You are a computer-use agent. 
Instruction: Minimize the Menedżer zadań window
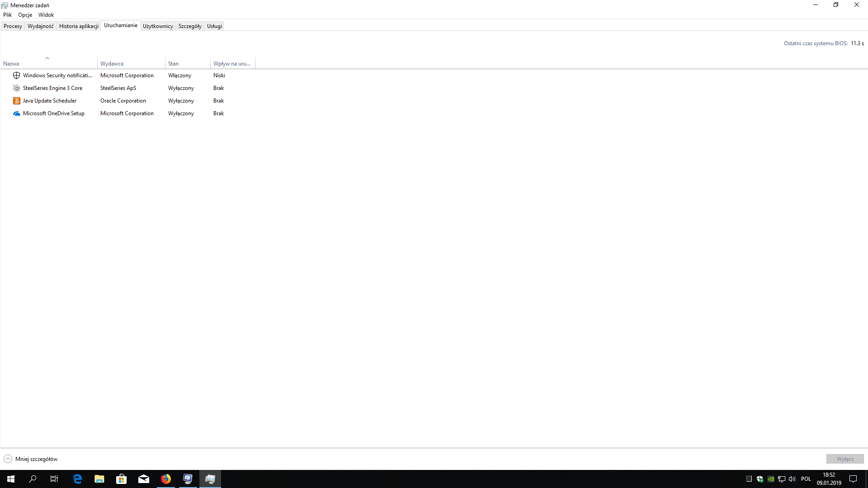coord(816,5)
